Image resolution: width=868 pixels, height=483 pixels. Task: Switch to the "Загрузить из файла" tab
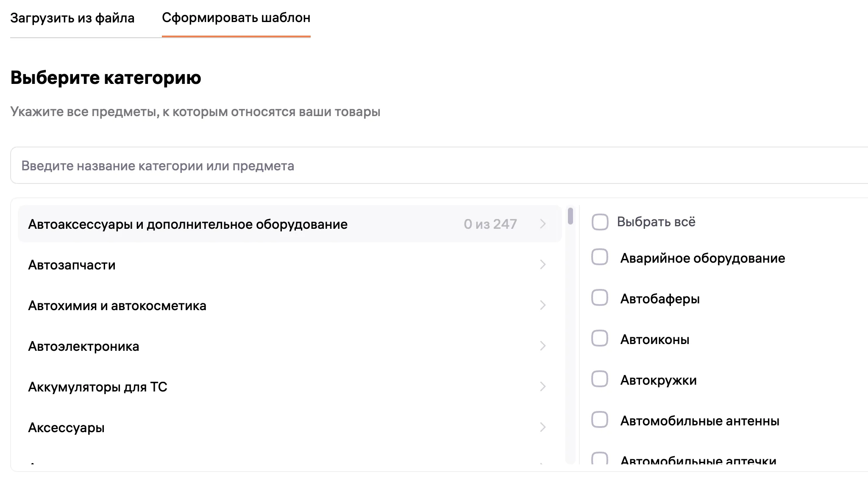[72, 18]
